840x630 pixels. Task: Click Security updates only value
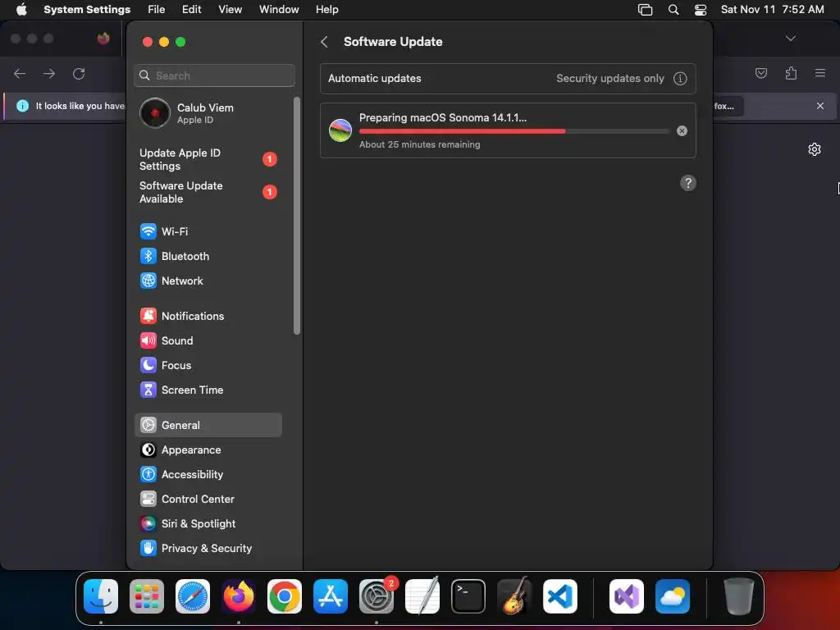[609, 78]
